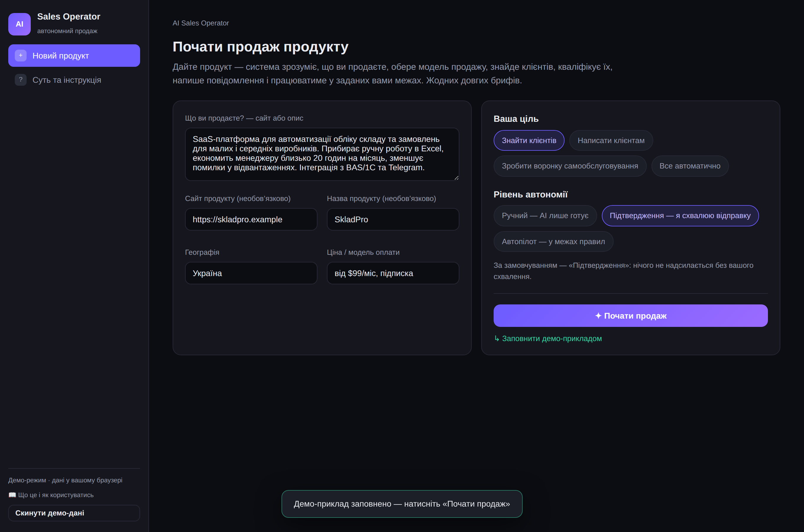Select the Написати клієнтам goal chip
804x532 pixels.
(611, 140)
